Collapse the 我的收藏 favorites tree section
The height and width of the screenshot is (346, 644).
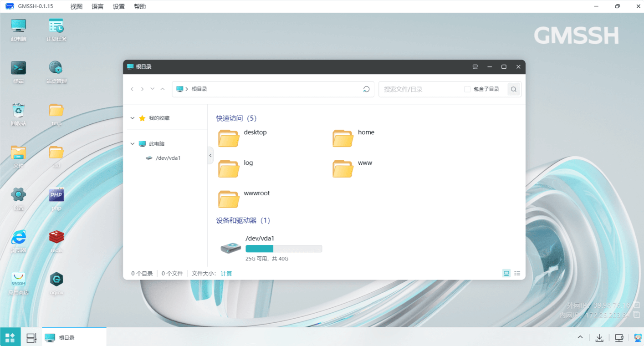[x=133, y=118]
